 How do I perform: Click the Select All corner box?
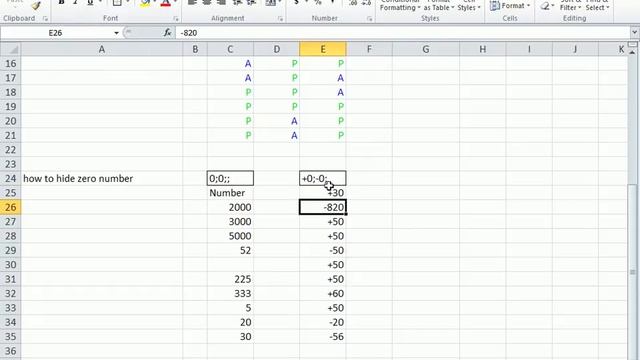pos(11,49)
